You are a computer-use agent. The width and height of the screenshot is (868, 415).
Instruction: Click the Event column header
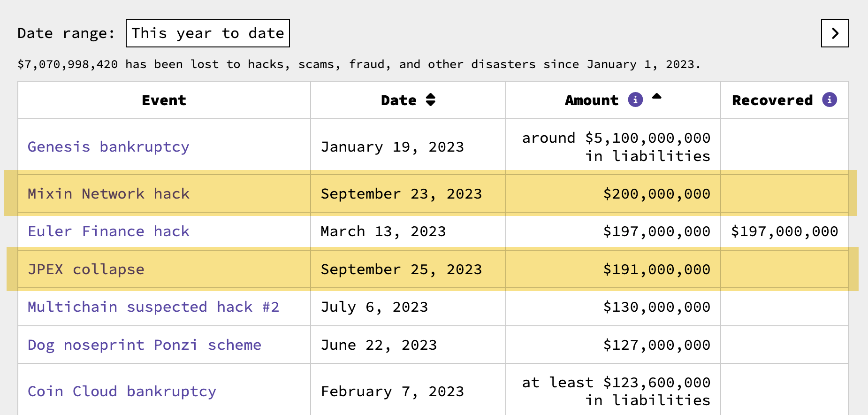[164, 100]
